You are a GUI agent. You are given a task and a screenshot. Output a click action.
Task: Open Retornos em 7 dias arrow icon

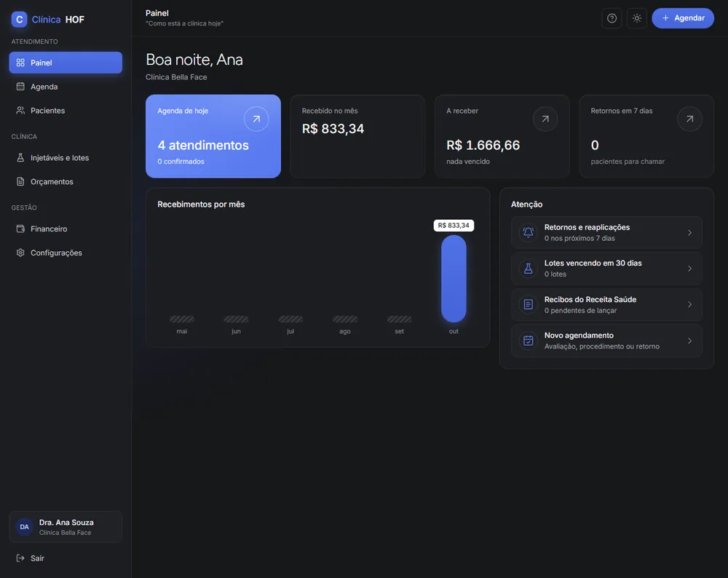click(x=689, y=119)
